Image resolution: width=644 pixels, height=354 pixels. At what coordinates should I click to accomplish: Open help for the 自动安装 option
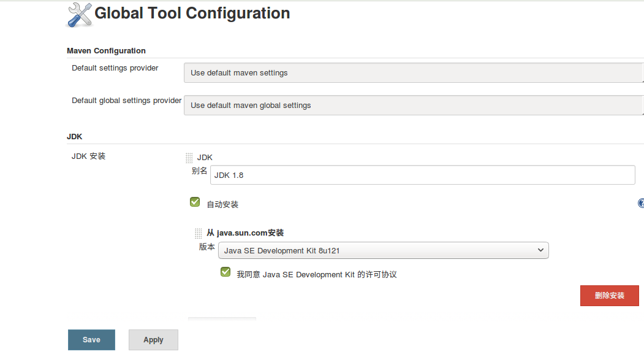(641, 203)
